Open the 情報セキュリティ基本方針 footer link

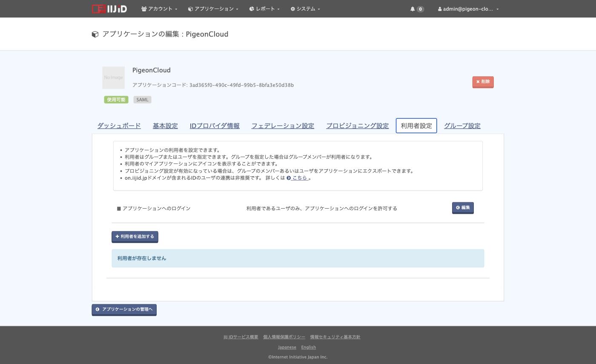click(335, 337)
